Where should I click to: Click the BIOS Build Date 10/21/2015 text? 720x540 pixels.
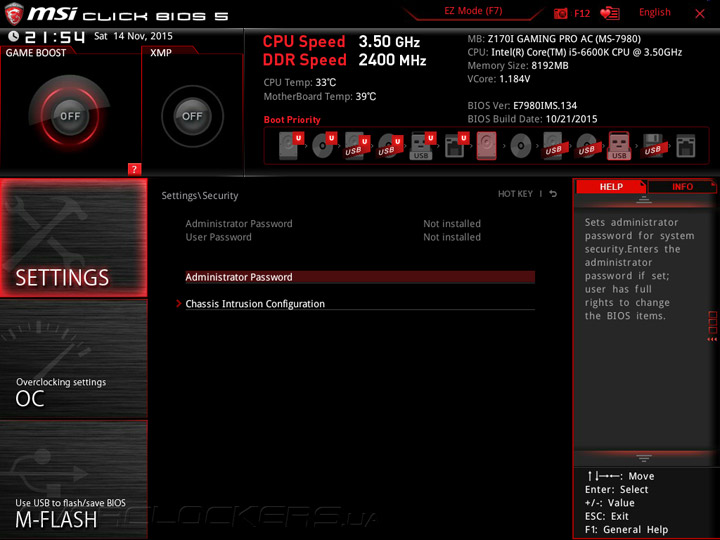pyautogui.click(x=532, y=119)
